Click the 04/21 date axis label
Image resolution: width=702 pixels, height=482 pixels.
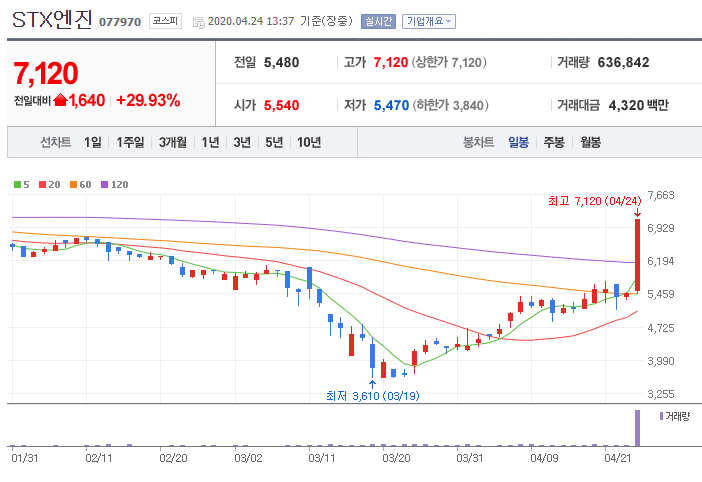[x=618, y=458]
